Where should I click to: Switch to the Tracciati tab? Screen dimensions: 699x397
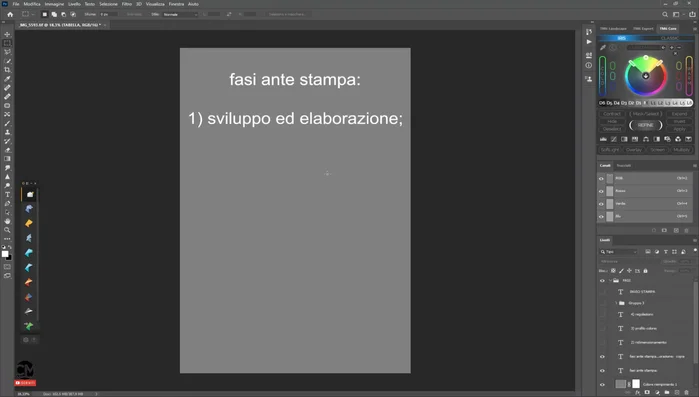click(x=624, y=165)
